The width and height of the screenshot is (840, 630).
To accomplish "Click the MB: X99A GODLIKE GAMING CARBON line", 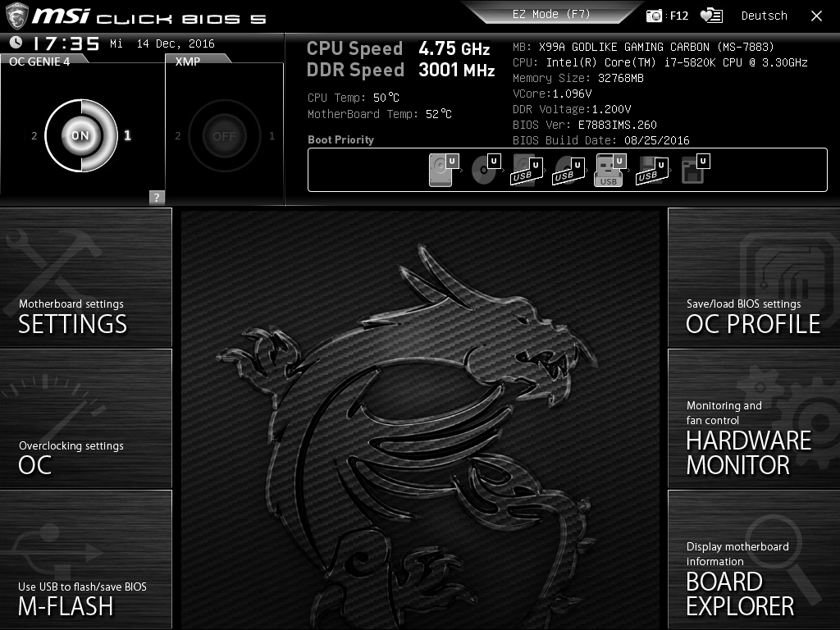I will pos(643,47).
